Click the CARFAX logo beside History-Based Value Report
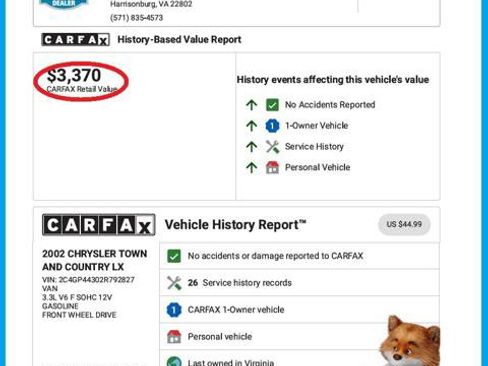Screen dimensions: 488x366 [76, 40]
